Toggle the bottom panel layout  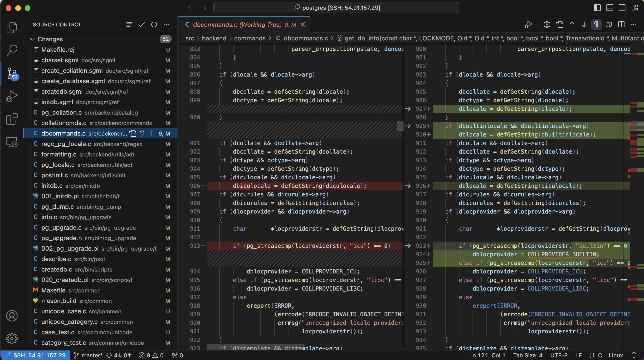click(610, 8)
